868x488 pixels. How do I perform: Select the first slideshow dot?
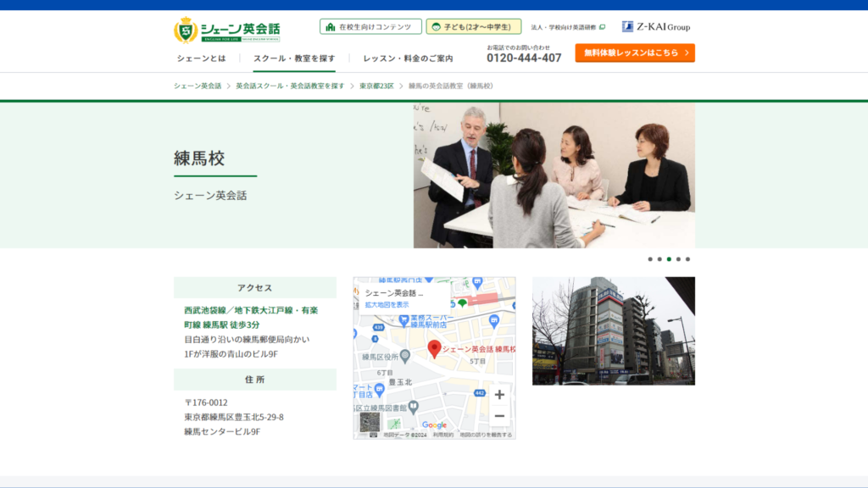[650, 259]
